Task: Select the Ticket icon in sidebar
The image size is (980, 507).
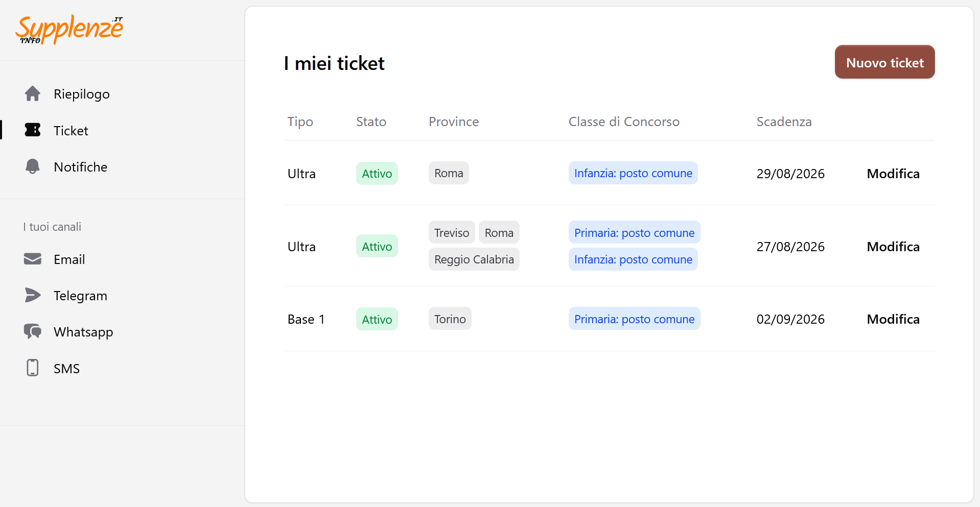Action: (x=33, y=130)
